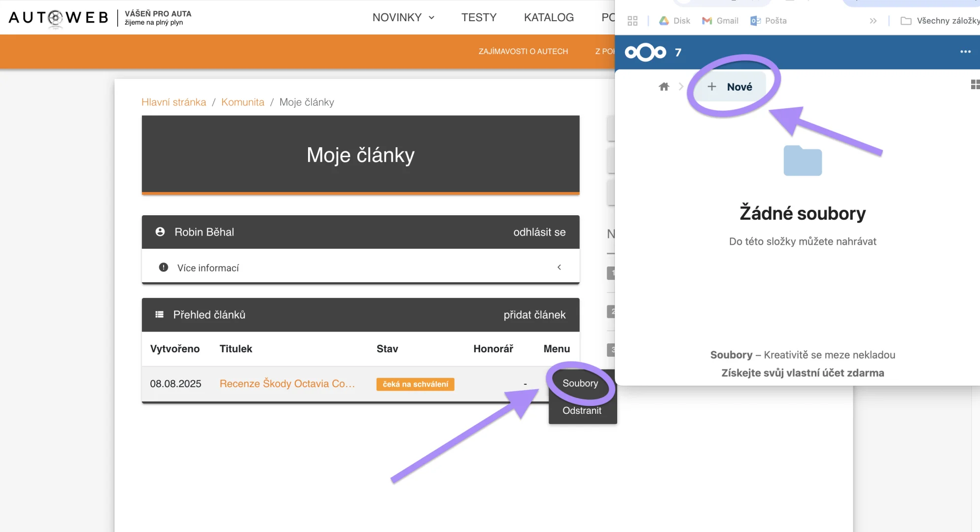The width and height of the screenshot is (980, 532).
Task: Click the empty folder icon in Nextcloud
Action: 803,161
